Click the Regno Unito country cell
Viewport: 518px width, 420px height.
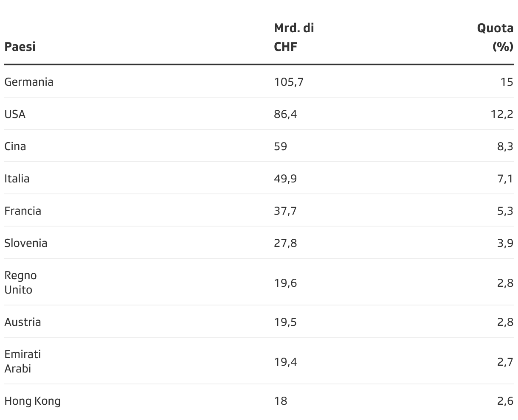[21, 282]
